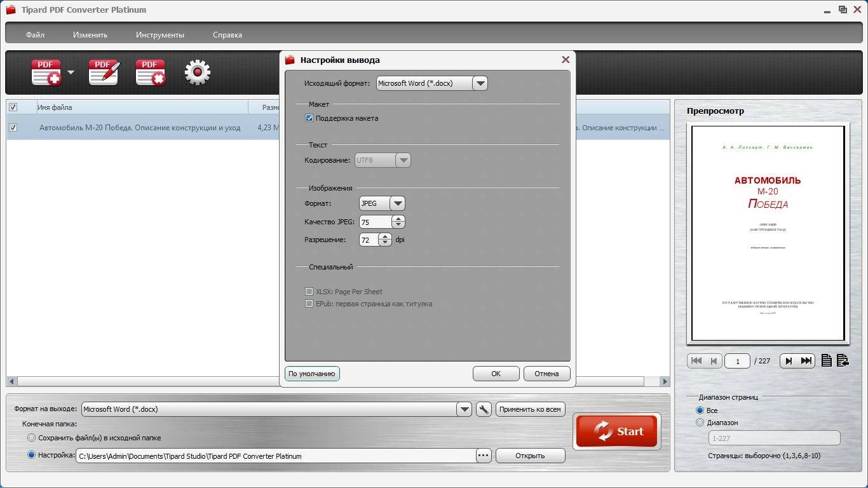The image size is (868, 488).
Task: Browse for folder with the ellipsis button
Action: [484, 456]
